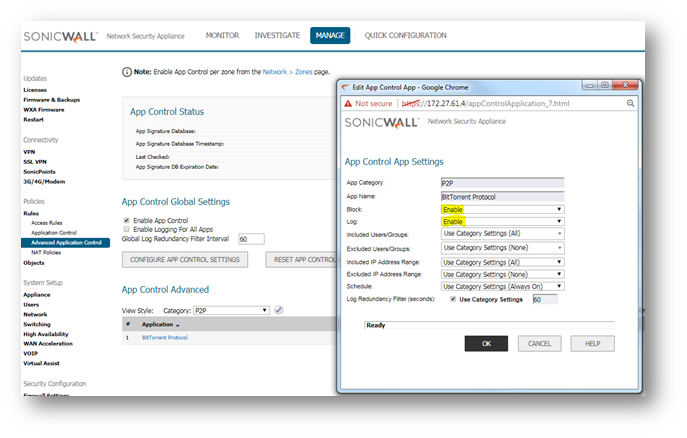Open Firmware & Backups in sidebar
This screenshot has height=438, width=687.
coord(52,100)
